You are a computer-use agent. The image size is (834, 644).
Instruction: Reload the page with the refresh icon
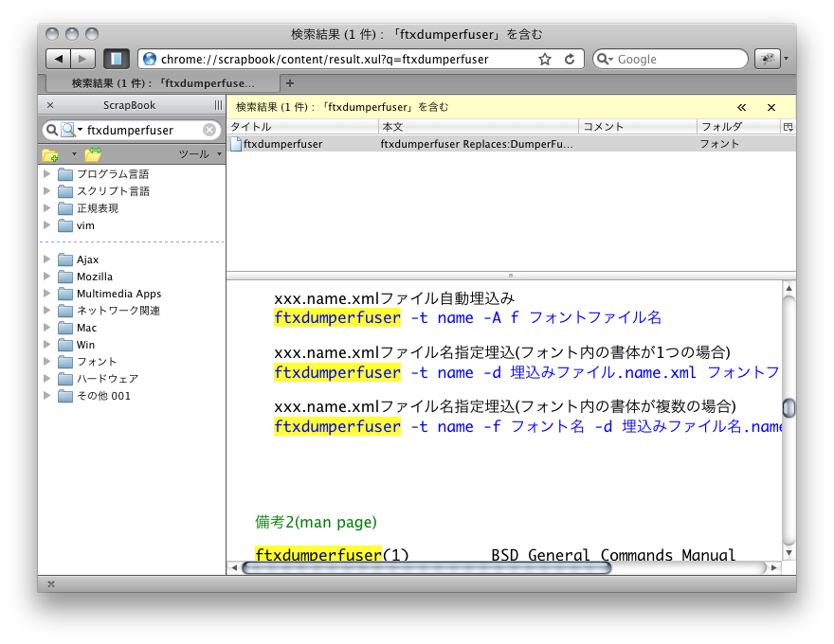coord(570,59)
